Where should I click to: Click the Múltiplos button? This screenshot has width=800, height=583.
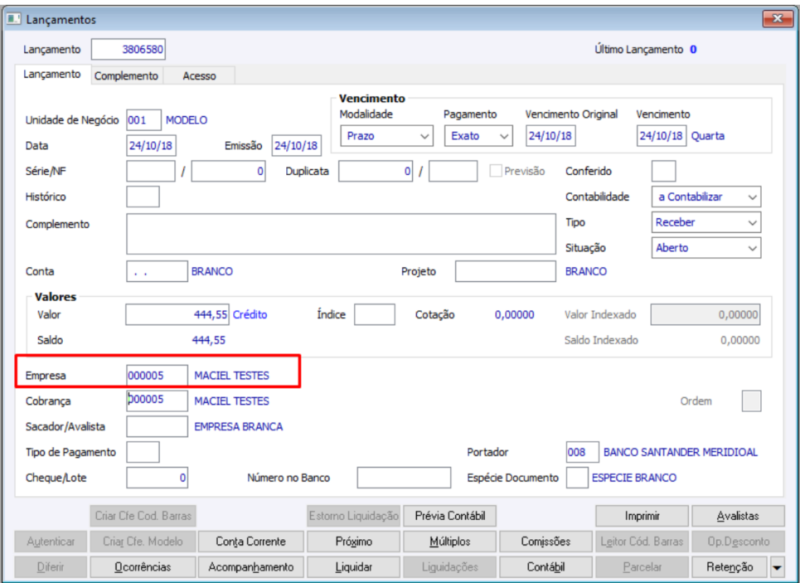coord(449,542)
